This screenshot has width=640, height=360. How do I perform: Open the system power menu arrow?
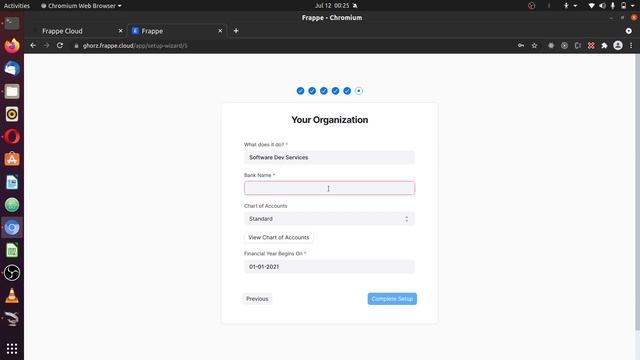[633, 6]
